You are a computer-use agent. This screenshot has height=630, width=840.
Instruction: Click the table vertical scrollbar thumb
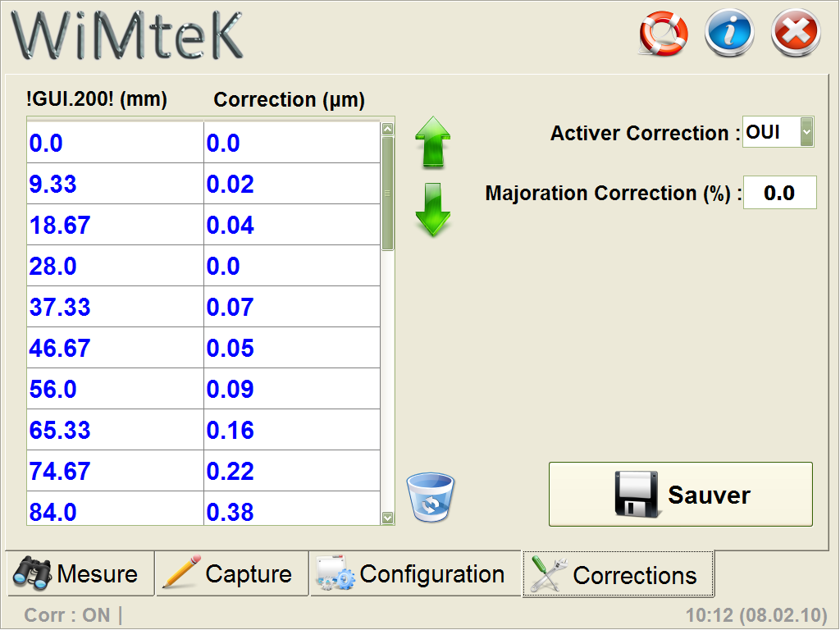(x=388, y=194)
